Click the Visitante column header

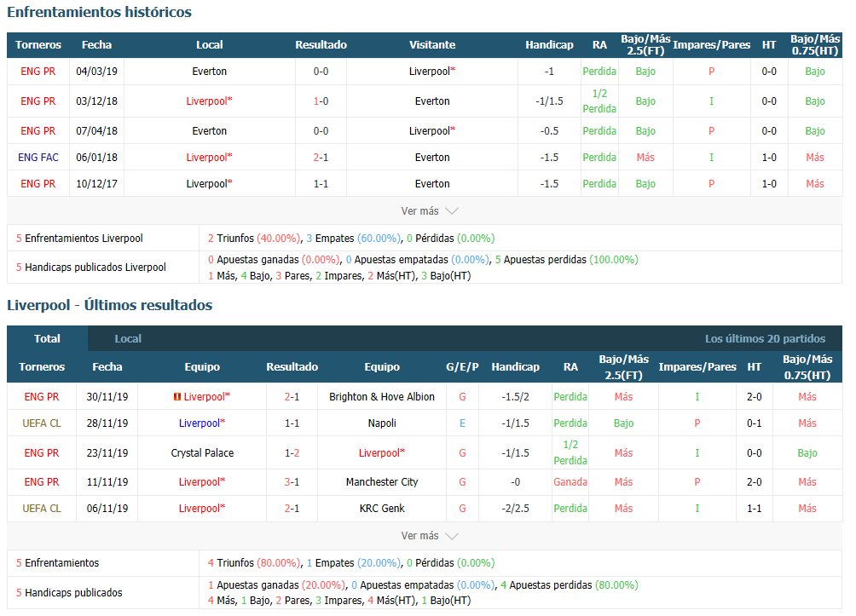[x=432, y=45]
